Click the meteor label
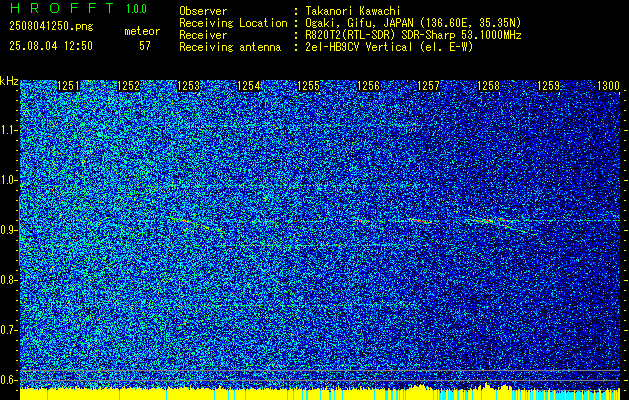The height and width of the screenshot is (400, 629). pyautogui.click(x=142, y=31)
